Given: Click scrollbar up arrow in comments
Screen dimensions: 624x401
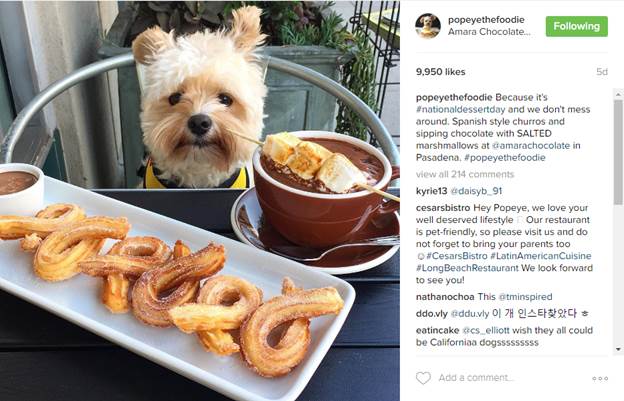Looking at the screenshot, I should 618,95.
